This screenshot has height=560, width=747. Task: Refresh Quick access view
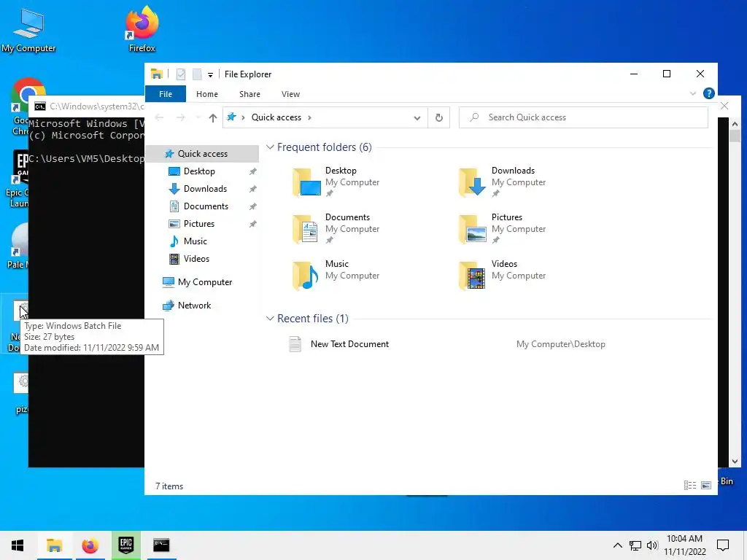point(438,117)
